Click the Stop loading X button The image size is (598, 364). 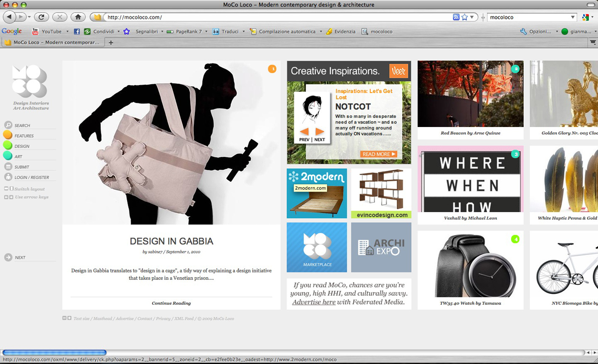click(60, 17)
